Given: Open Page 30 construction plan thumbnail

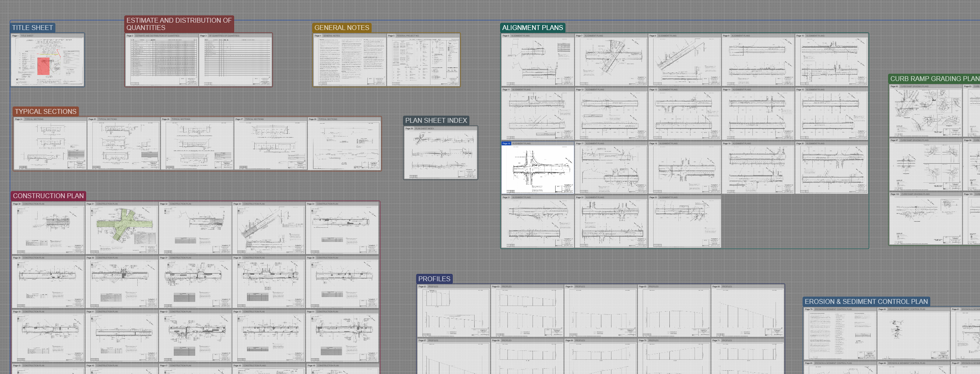Looking at the screenshot, I should click(x=48, y=228).
